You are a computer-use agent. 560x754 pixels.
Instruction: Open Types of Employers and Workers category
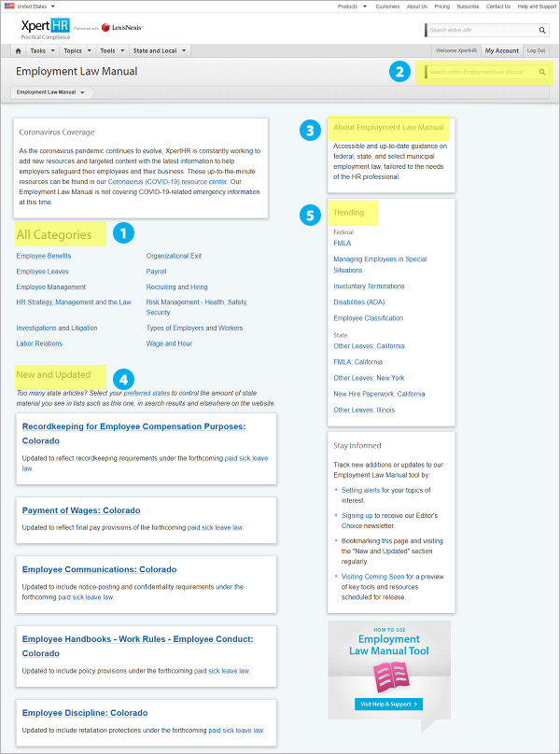(194, 328)
